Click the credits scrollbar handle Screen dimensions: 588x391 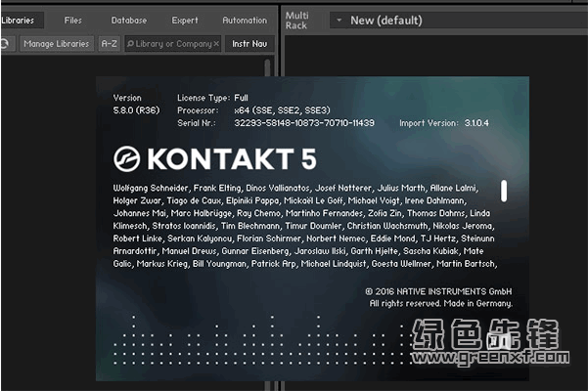(x=504, y=191)
